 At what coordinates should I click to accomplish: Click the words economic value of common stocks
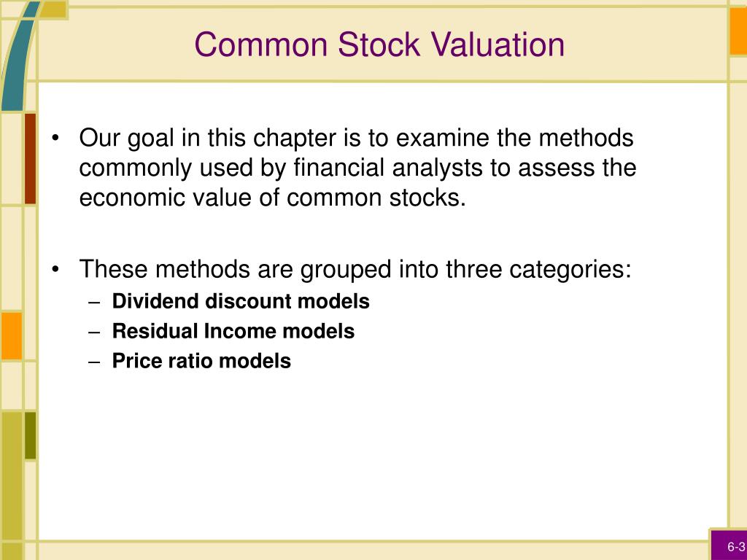(273, 198)
